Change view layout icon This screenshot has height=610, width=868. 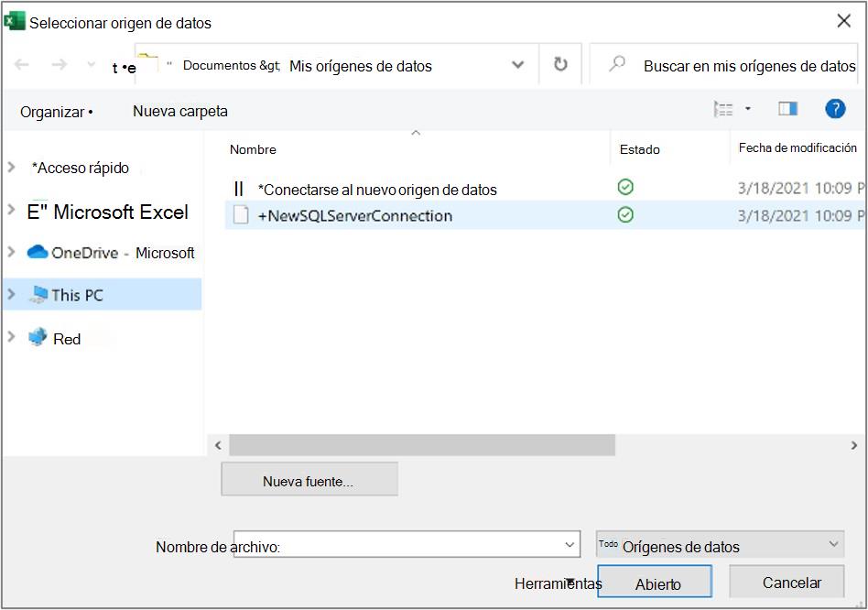(723, 109)
